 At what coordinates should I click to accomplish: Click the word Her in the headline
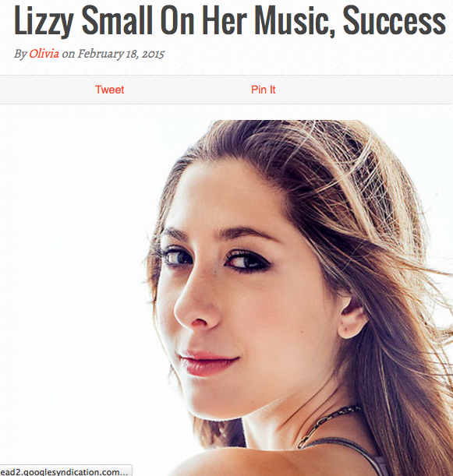click(x=225, y=20)
